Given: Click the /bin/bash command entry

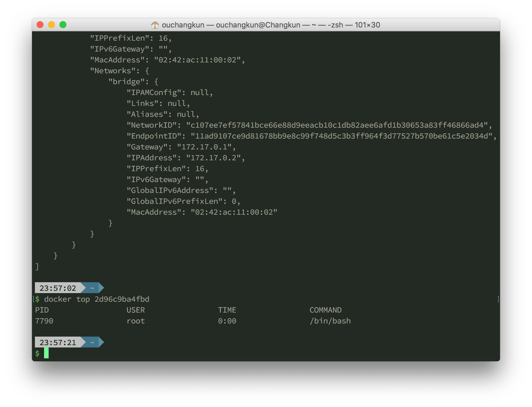Looking at the screenshot, I should [x=330, y=321].
